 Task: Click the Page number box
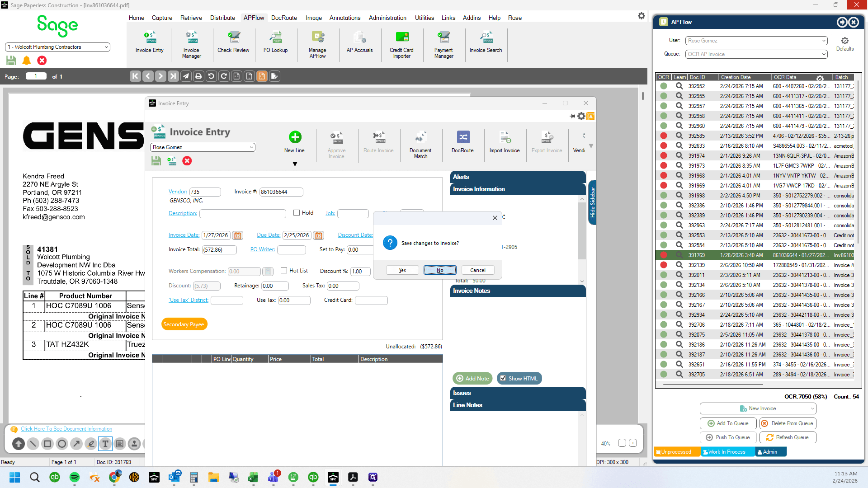point(36,76)
